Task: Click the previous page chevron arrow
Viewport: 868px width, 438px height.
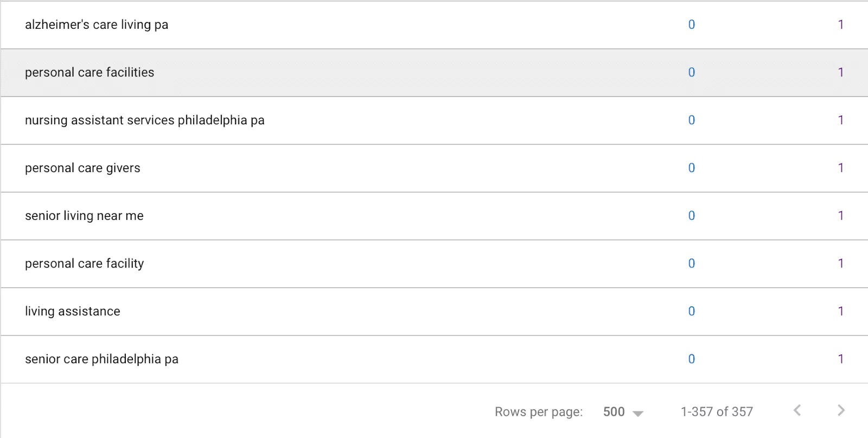Action: (x=797, y=411)
